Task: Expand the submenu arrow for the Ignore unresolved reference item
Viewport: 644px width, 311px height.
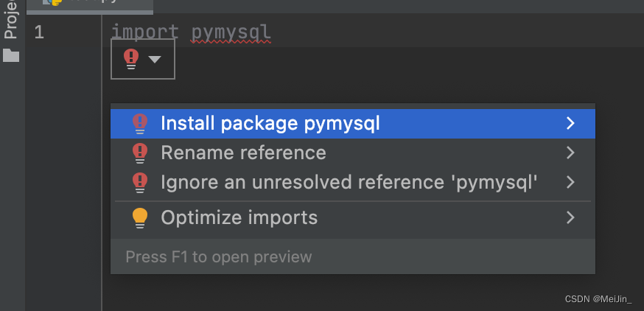Action: point(570,182)
